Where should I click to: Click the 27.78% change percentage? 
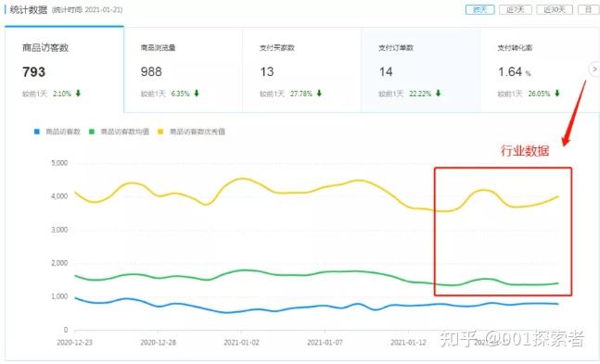pyautogui.click(x=301, y=94)
